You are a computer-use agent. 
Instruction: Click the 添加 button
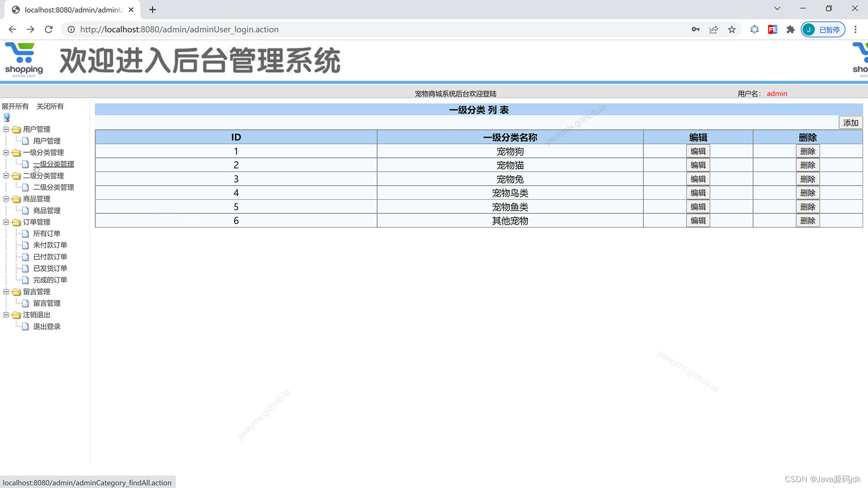850,122
